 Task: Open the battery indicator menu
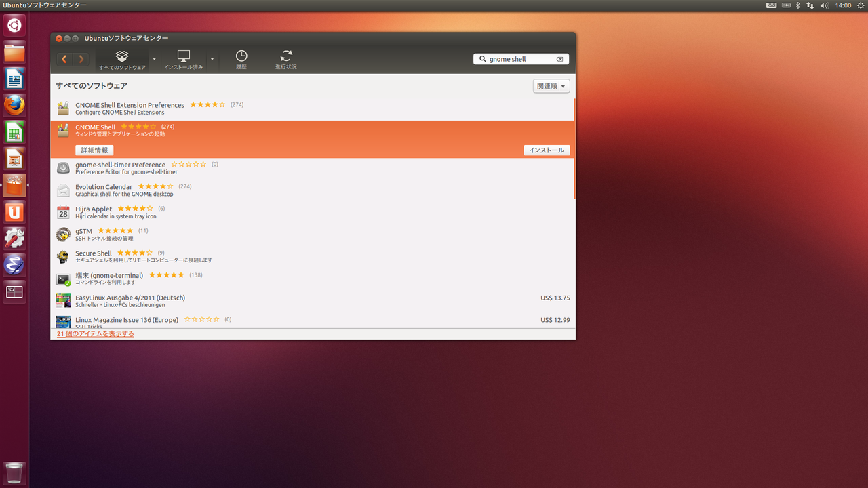click(787, 5)
